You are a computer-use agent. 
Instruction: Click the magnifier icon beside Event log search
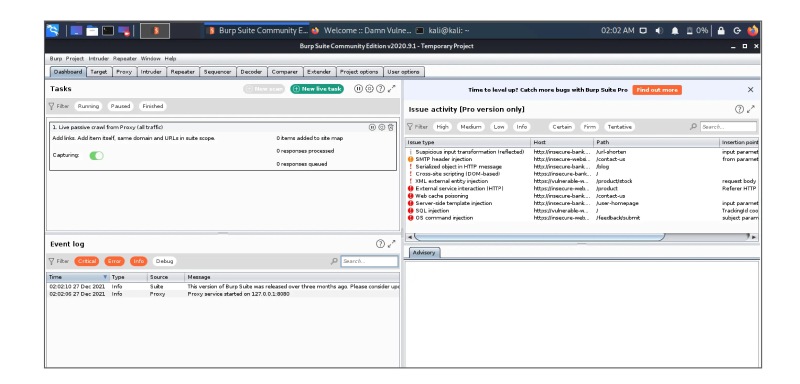coord(334,261)
